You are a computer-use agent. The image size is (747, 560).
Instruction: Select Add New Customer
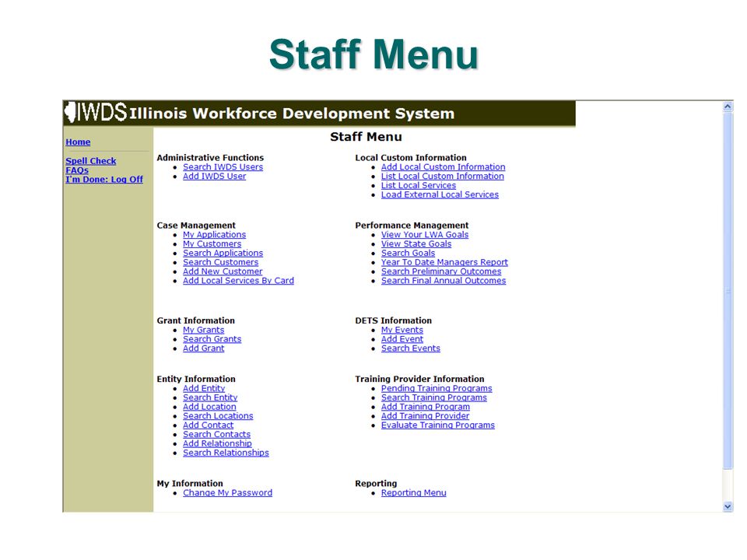tap(223, 271)
